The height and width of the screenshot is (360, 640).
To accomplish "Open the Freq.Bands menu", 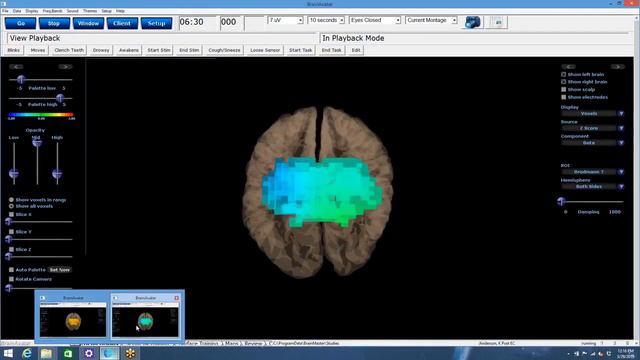I will pyautogui.click(x=53, y=11).
